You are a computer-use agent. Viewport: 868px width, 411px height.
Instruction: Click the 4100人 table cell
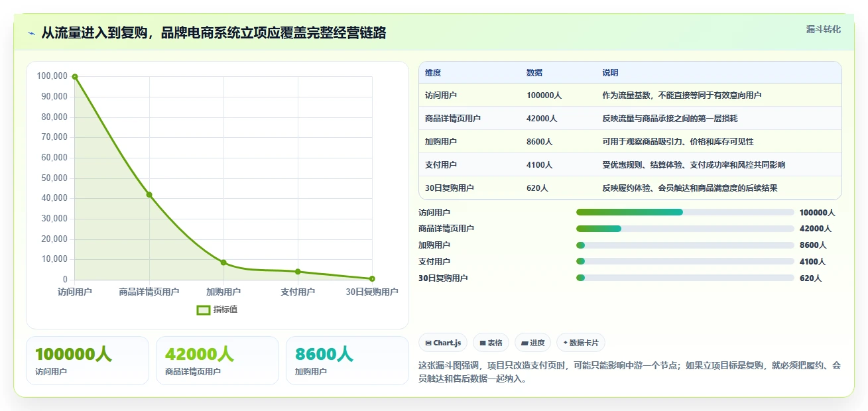point(540,165)
